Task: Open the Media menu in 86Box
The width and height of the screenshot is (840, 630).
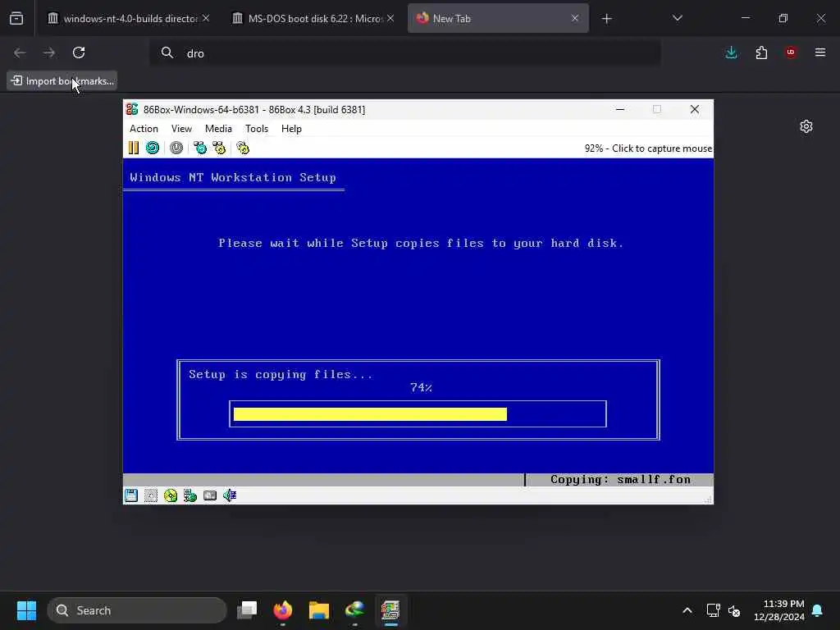Action: pyautogui.click(x=218, y=129)
